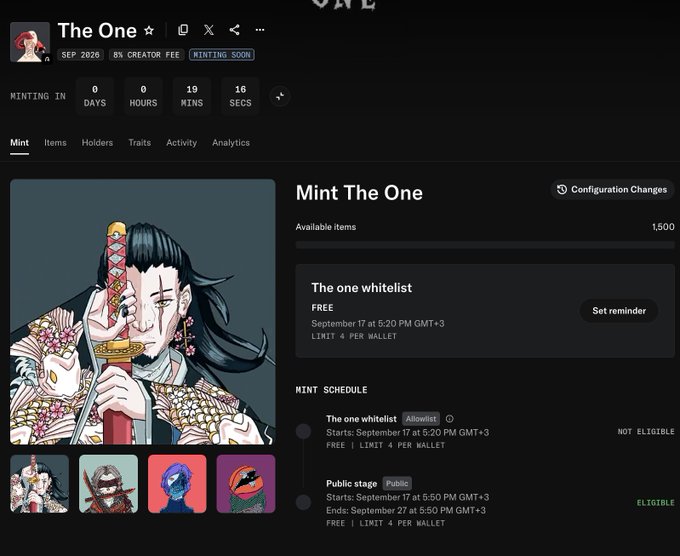Open the three-dot more options menu

(260, 30)
